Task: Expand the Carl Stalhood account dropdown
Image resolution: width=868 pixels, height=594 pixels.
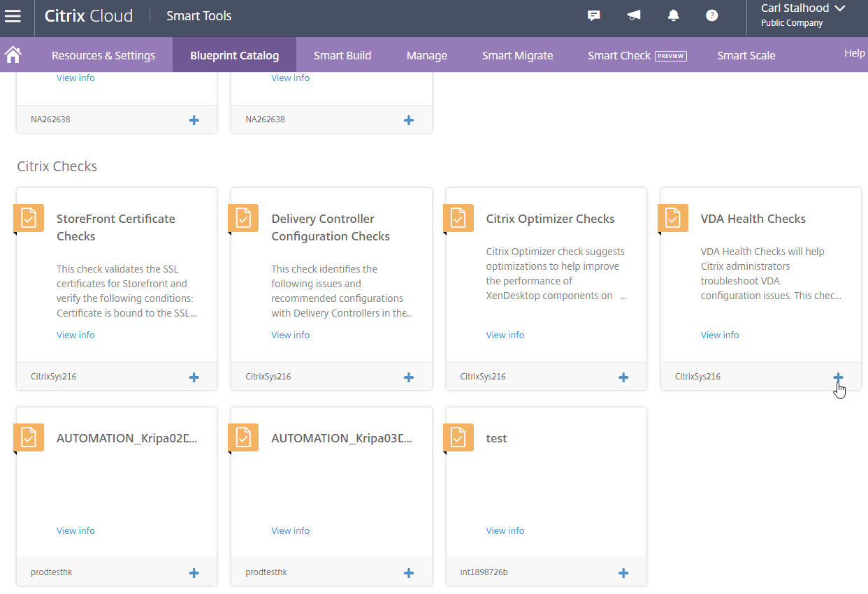Action: click(803, 8)
